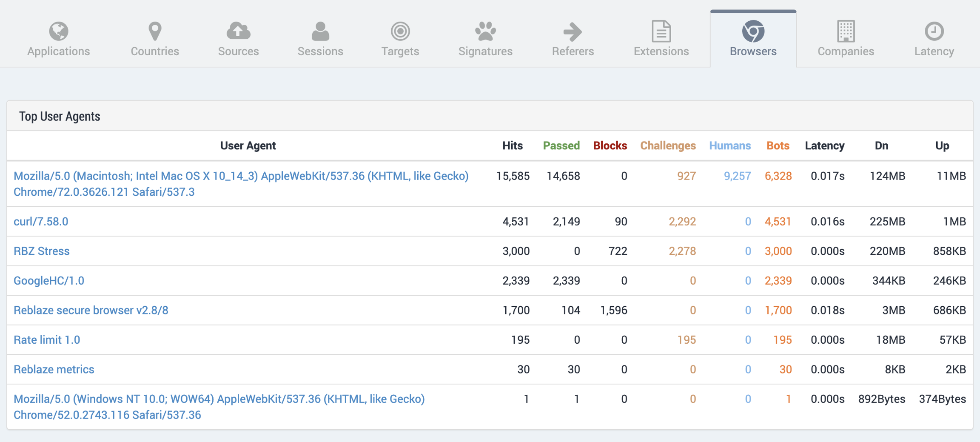The image size is (980, 442).
Task: Open the Targets bullseye icon
Action: pyautogui.click(x=400, y=31)
